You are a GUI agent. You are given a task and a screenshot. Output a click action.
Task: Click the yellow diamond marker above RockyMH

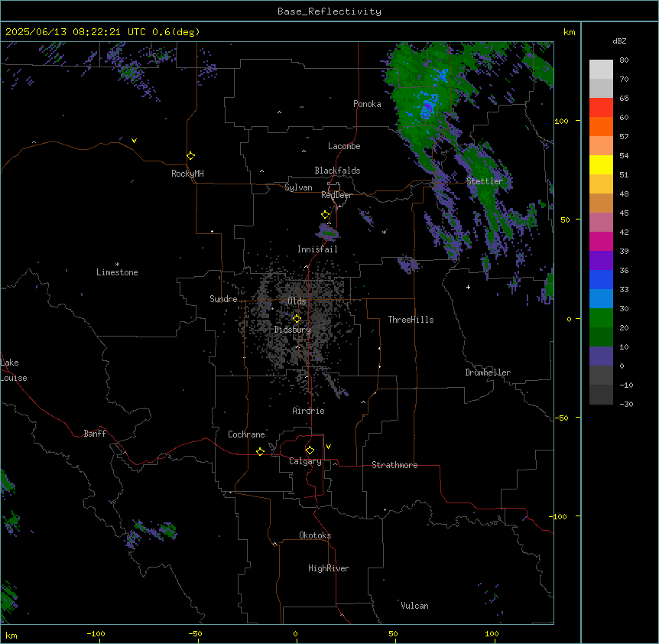(190, 155)
